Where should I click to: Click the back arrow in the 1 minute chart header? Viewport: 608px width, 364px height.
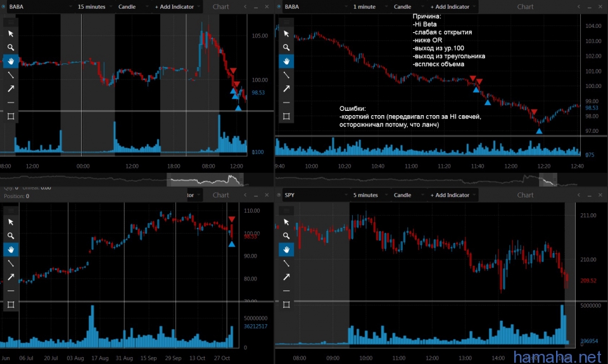click(x=578, y=6)
